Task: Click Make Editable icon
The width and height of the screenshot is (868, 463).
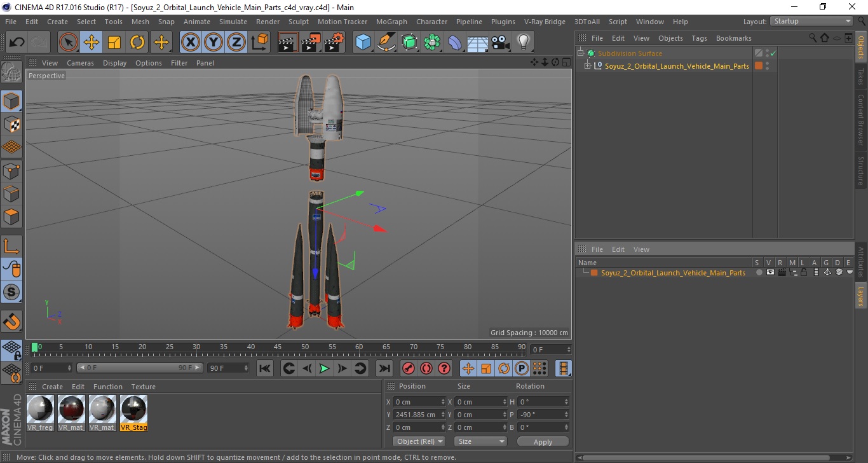Action: point(11,72)
